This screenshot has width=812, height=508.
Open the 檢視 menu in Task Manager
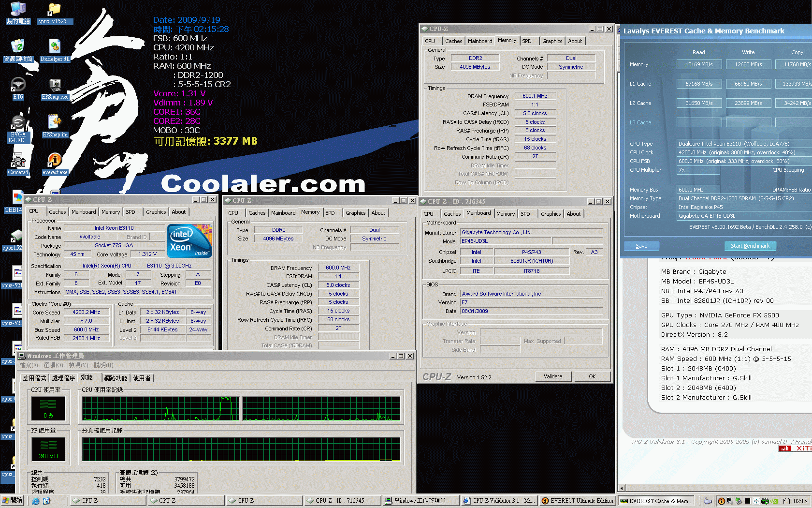78,365
